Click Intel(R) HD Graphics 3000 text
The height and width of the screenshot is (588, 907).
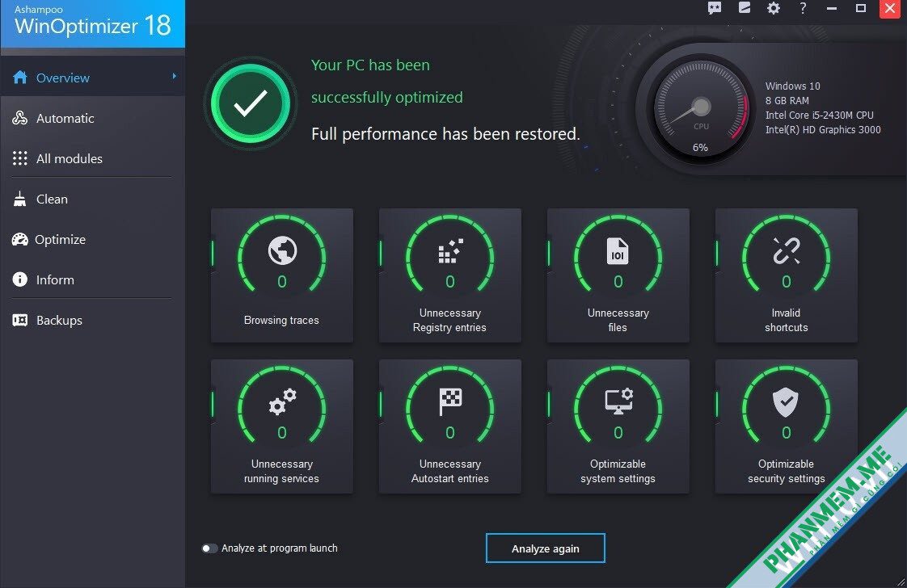pos(823,130)
